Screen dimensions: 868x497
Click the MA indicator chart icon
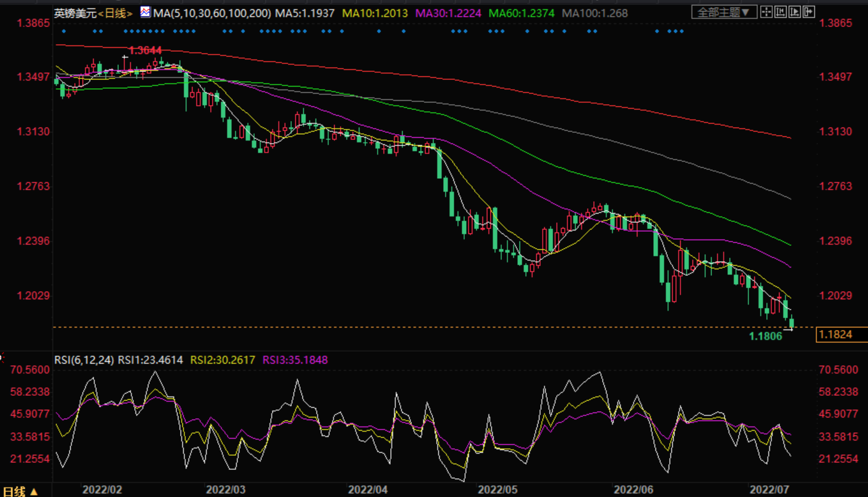(145, 12)
